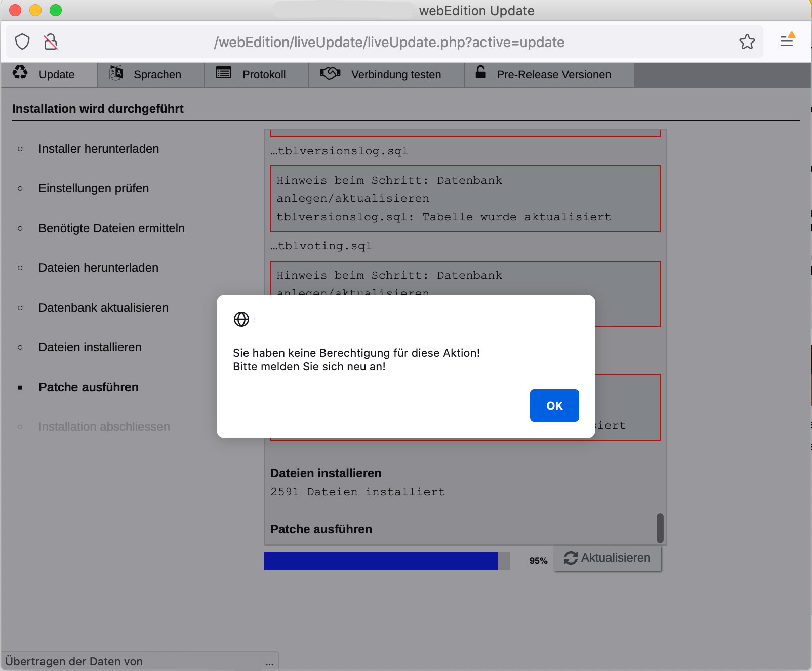Image resolution: width=812 pixels, height=671 pixels.
Task: Click the step 'Dateien installieren' in the list
Action: [90, 347]
